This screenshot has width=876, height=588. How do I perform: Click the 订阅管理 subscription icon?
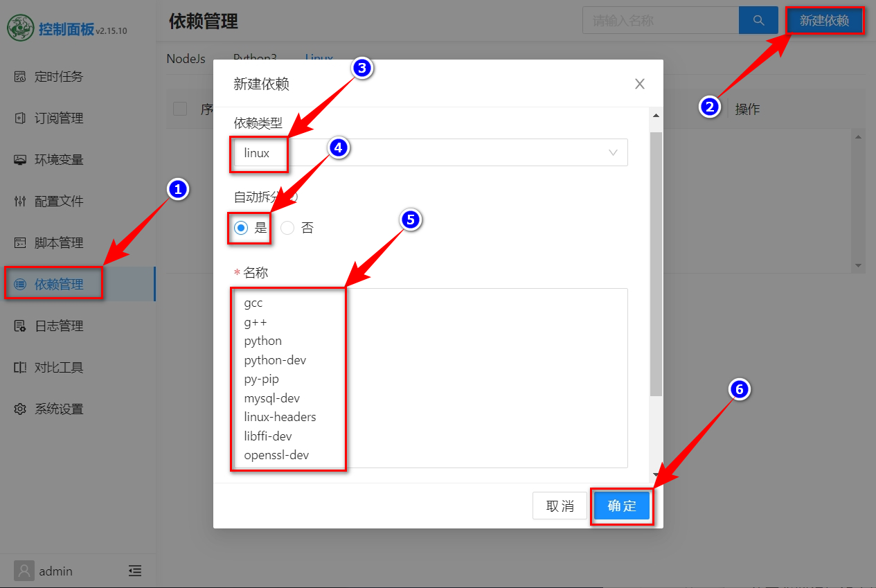[20, 118]
